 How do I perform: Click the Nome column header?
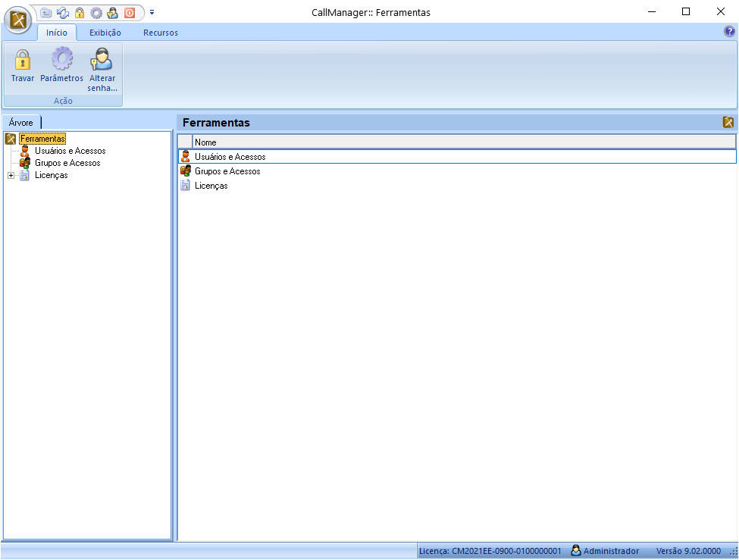click(464, 142)
